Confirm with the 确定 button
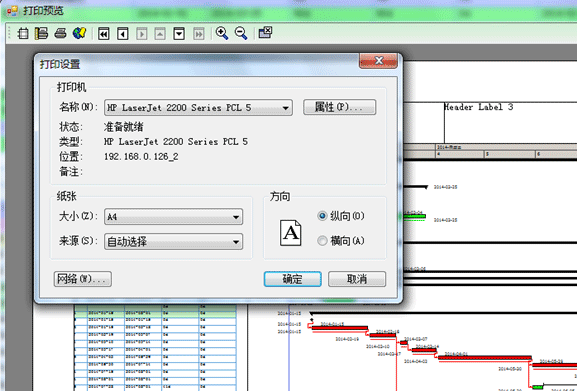 click(293, 279)
